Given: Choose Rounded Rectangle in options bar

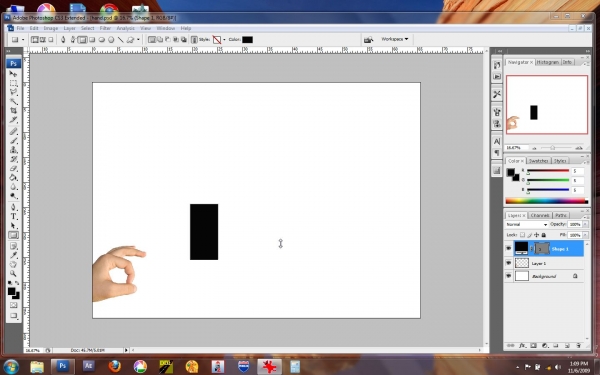Looking at the screenshot, I should click(x=92, y=39).
